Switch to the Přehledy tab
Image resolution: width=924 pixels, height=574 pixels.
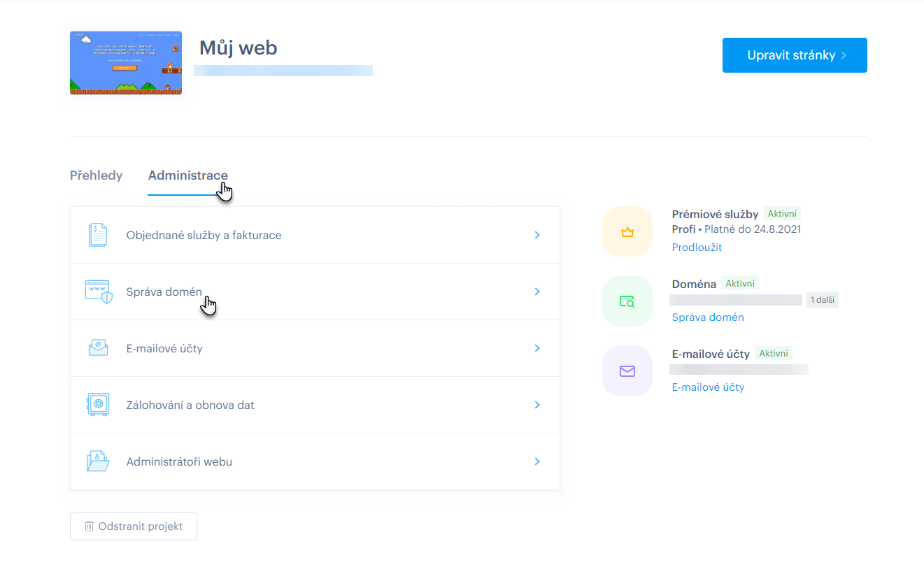click(x=96, y=175)
